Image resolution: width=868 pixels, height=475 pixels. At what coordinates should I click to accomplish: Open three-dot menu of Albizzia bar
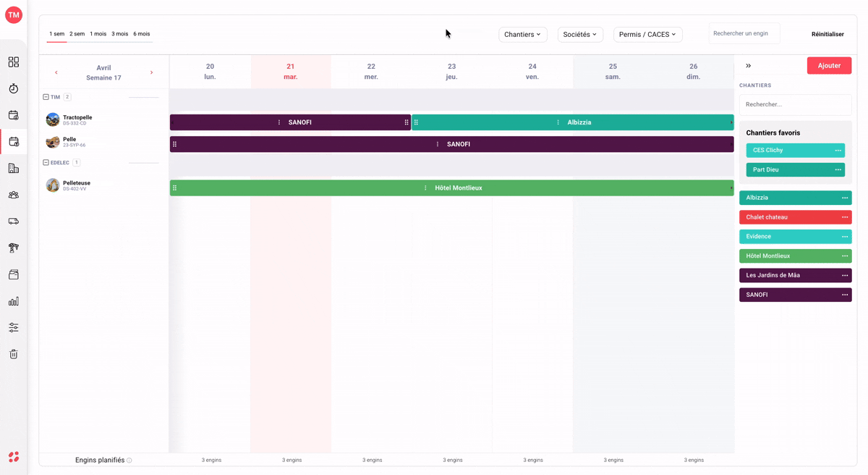pyautogui.click(x=558, y=122)
